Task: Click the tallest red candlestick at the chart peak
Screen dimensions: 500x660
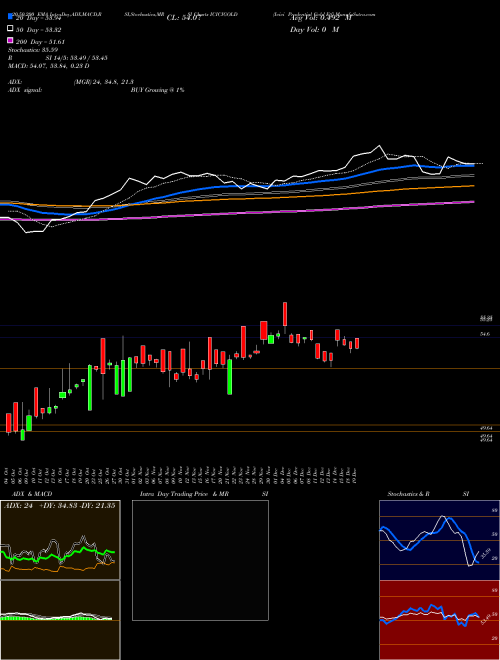Action: 285,314
